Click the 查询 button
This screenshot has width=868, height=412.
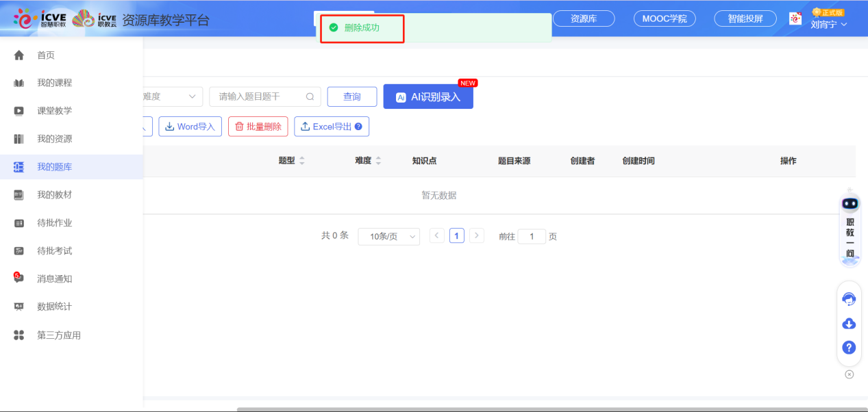[x=351, y=96]
